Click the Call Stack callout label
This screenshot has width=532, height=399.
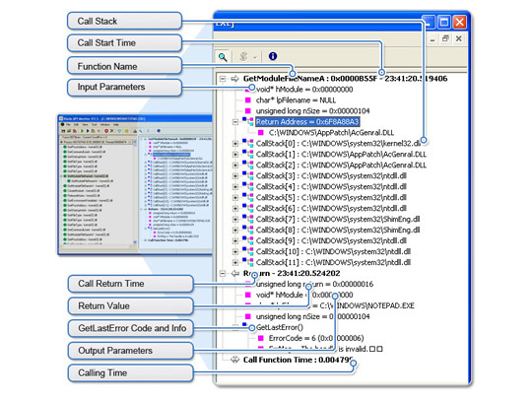pyautogui.click(x=124, y=21)
